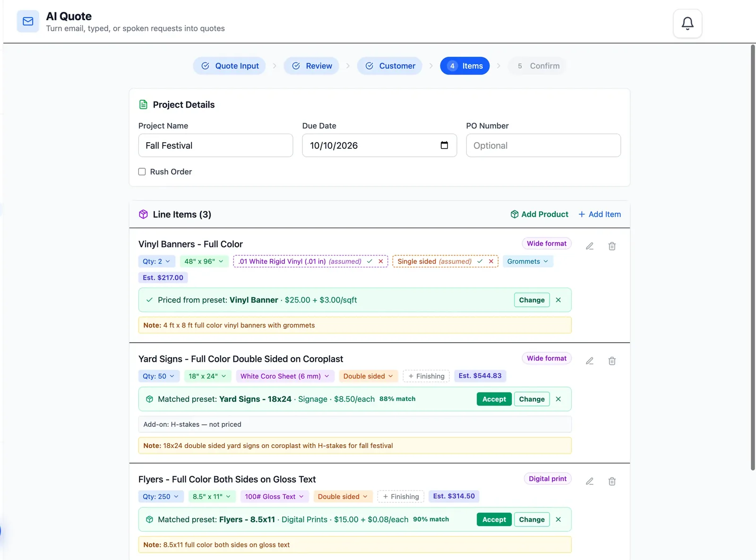Change quantity via Qty: 50 dropdown
Screen dimensions: 756x560
(159, 376)
